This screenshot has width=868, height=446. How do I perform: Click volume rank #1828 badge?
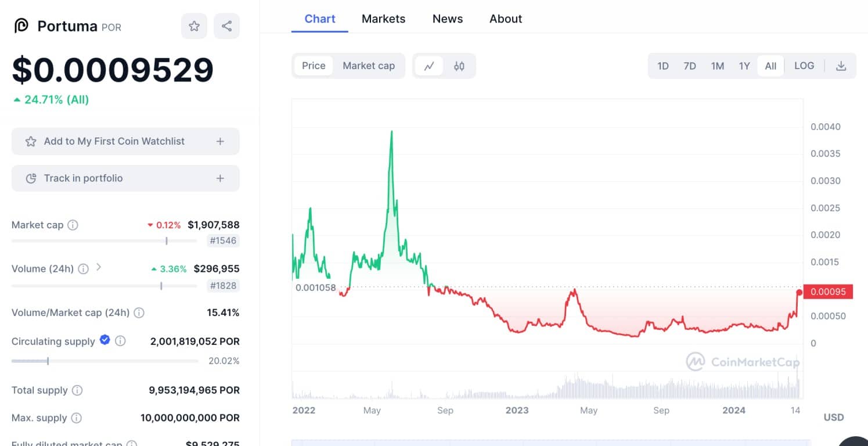223,286
